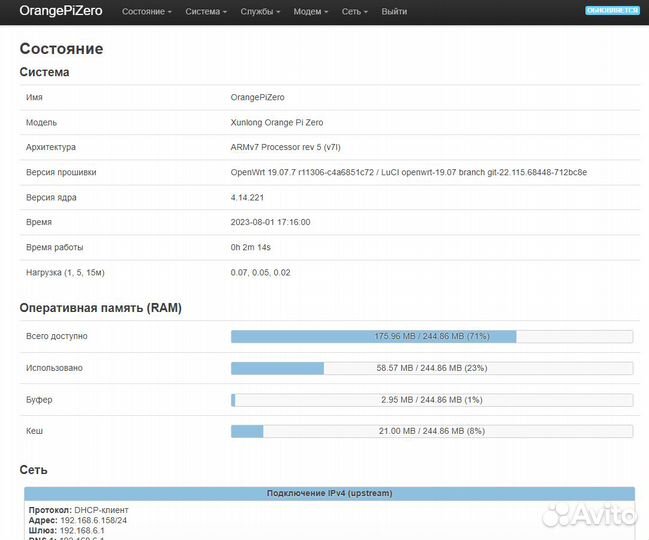Select the model value Xunlong Orange Pi Zero
Image resolution: width=649 pixels, height=540 pixels.
point(277,122)
